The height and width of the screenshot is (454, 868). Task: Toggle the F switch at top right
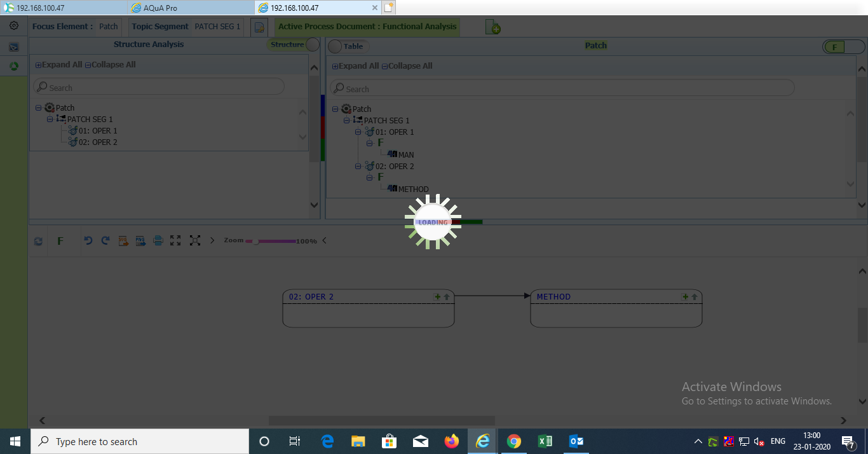click(843, 47)
